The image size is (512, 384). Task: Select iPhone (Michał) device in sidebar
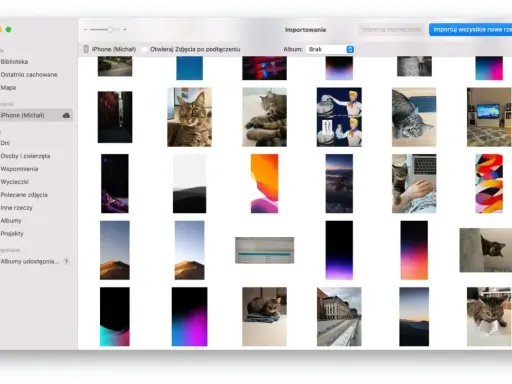[x=36, y=115]
